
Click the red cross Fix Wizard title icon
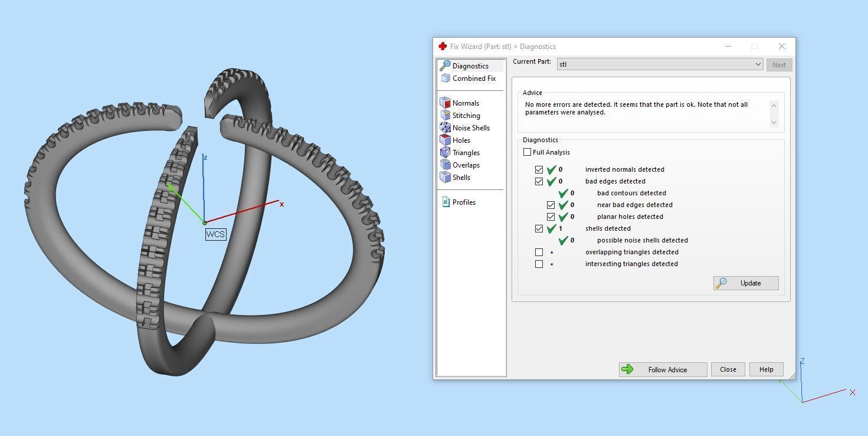[x=443, y=46]
